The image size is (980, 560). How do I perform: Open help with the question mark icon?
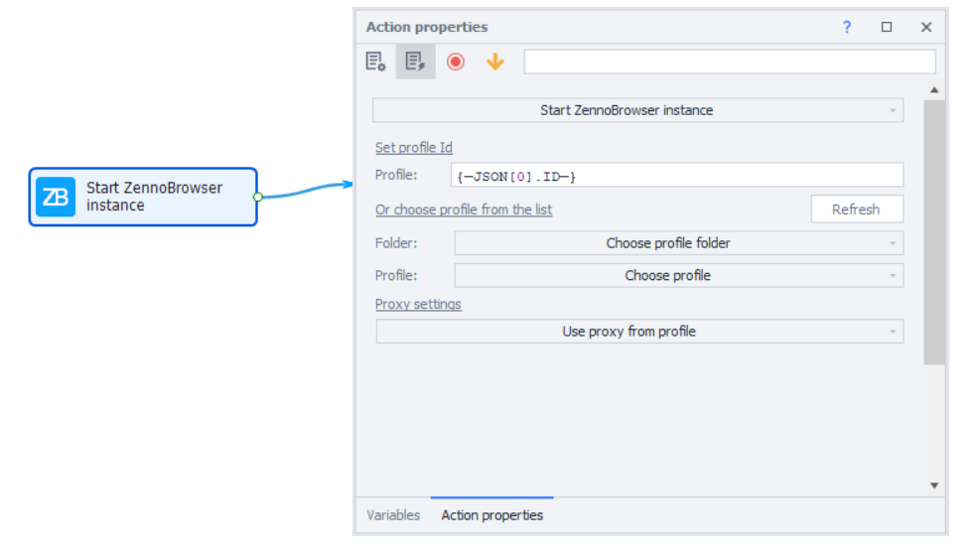pyautogui.click(x=846, y=27)
